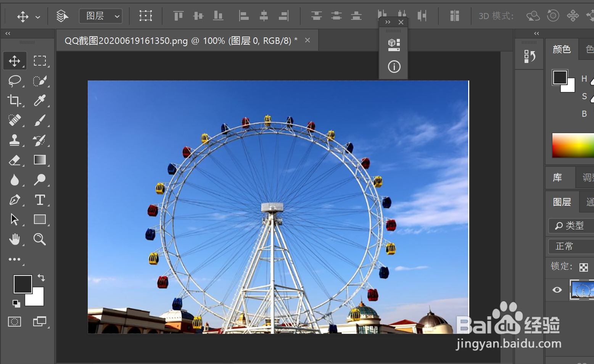Reset default foreground and background colors

[16, 304]
